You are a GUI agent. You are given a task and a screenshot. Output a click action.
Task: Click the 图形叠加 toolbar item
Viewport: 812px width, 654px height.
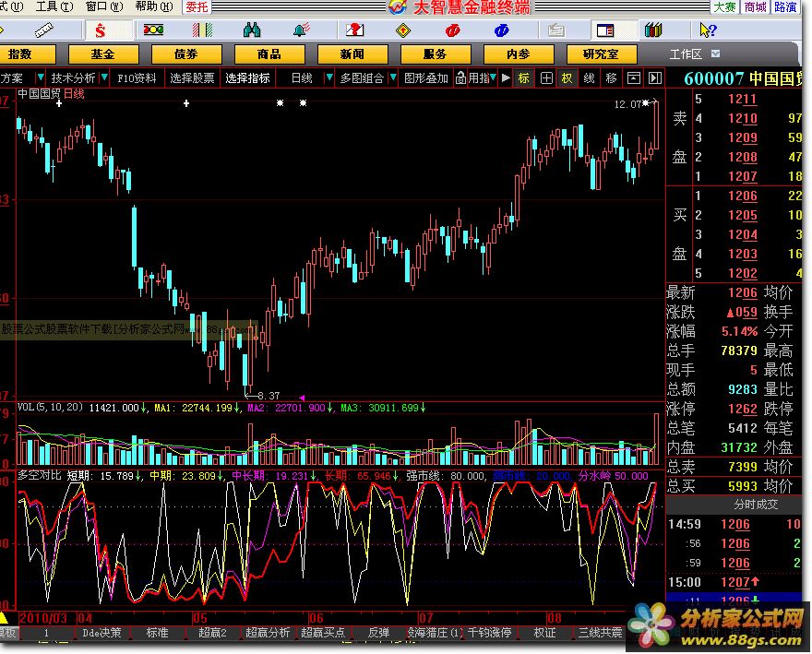tap(425, 78)
